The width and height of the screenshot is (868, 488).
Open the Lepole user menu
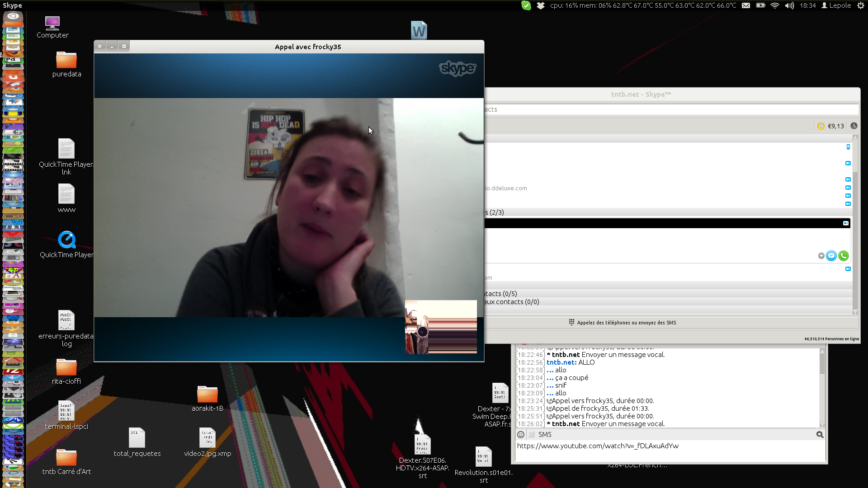tap(836, 5)
